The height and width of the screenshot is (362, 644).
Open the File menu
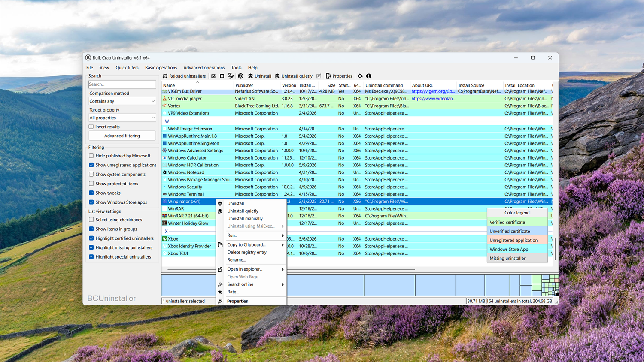(90, 68)
